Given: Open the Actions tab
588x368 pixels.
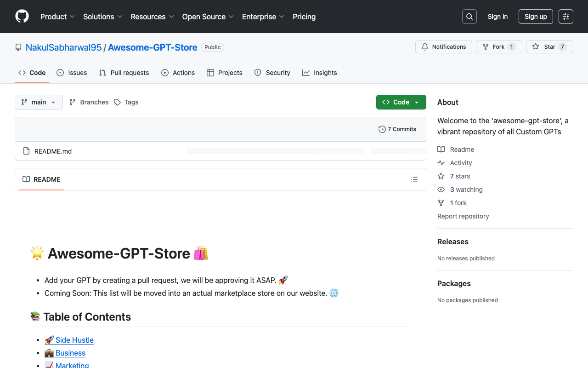Looking at the screenshot, I should click(x=178, y=73).
